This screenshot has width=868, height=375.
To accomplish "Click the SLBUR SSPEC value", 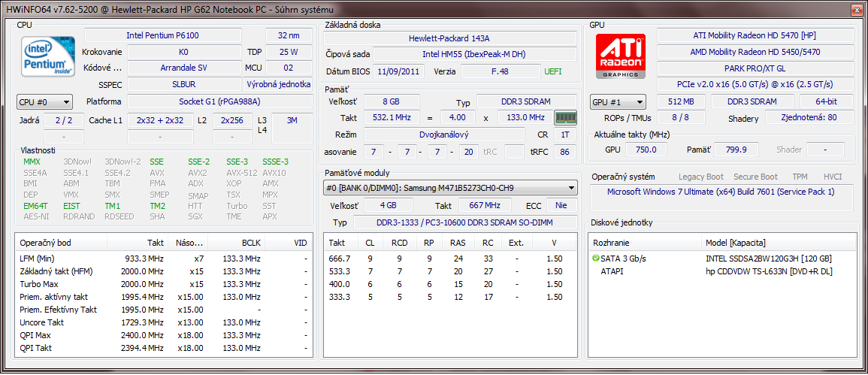I will pos(184,85).
